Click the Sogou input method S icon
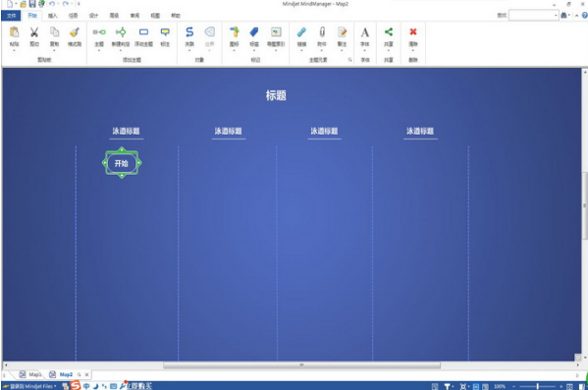The width and height of the screenshot is (588, 390). (x=76, y=385)
